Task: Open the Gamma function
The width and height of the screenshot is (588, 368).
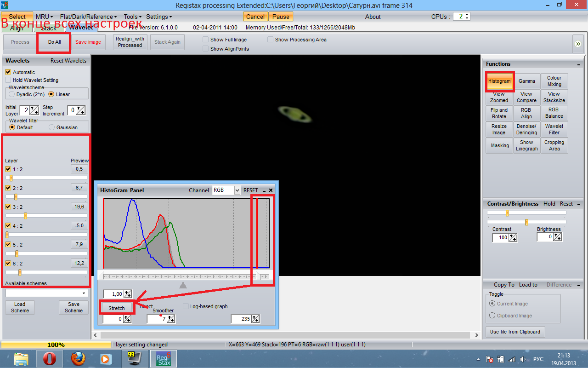Action: (x=527, y=81)
